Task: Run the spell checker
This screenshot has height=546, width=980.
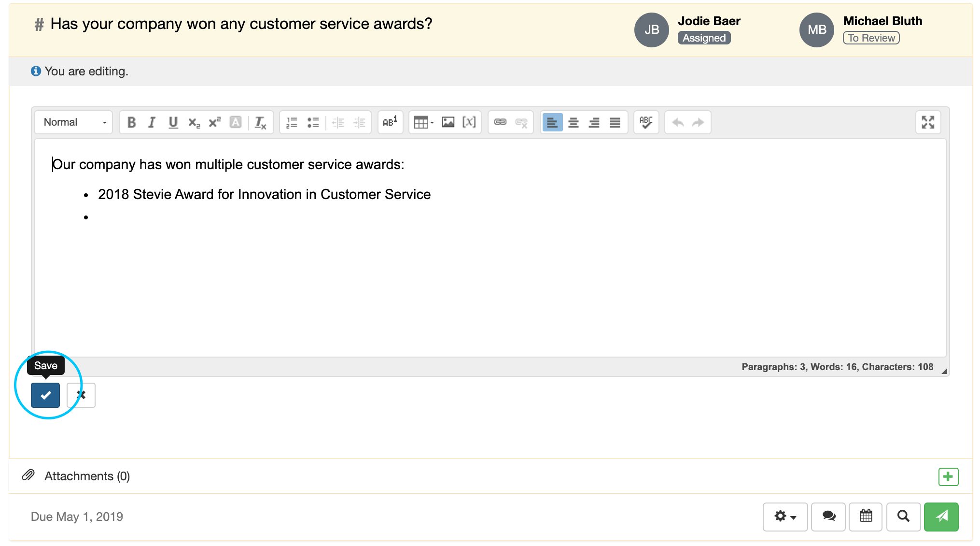Action: click(x=646, y=122)
